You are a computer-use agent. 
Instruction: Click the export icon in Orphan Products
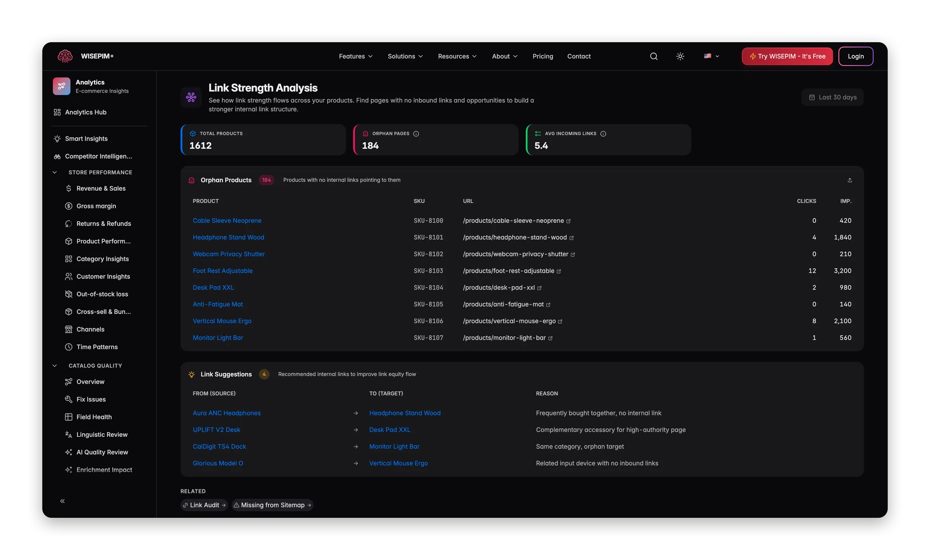[x=850, y=180]
